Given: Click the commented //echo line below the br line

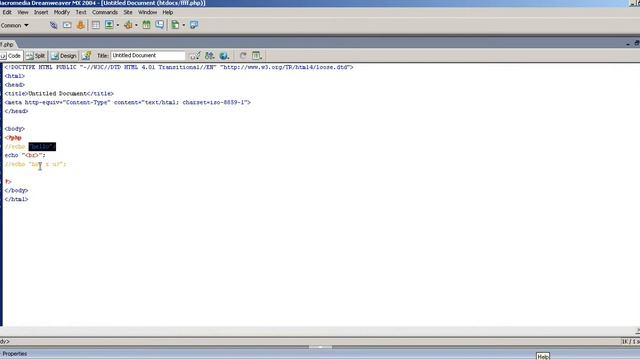Looking at the screenshot, I should click(x=35, y=164).
